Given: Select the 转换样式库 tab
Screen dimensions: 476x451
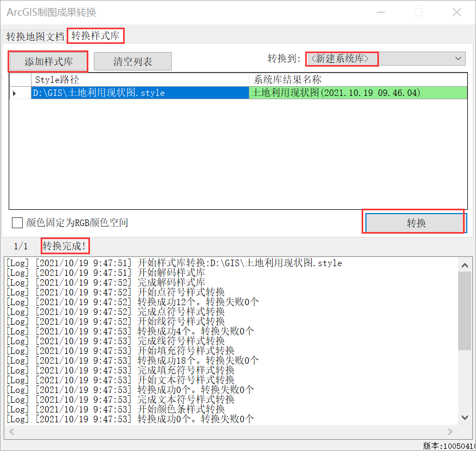Looking at the screenshot, I should [95, 36].
